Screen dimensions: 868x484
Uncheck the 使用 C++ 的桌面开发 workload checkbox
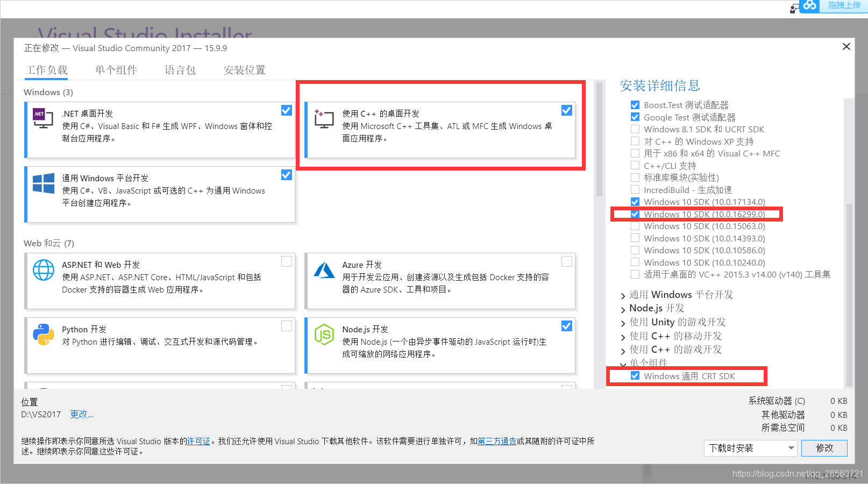[x=567, y=110]
